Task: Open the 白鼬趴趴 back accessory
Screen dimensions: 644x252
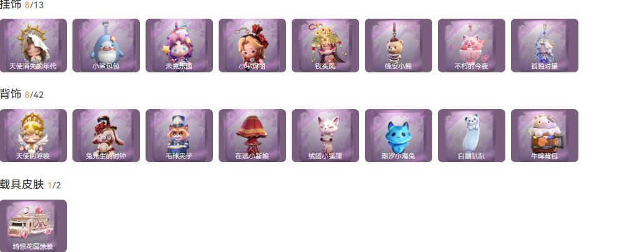Action: pos(472,136)
